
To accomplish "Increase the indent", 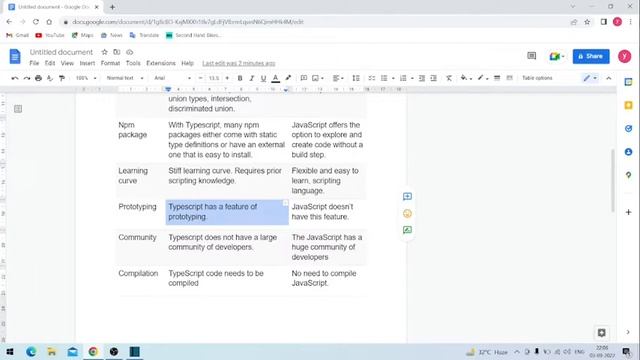I will pyautogui.click(x=433, y=78).
